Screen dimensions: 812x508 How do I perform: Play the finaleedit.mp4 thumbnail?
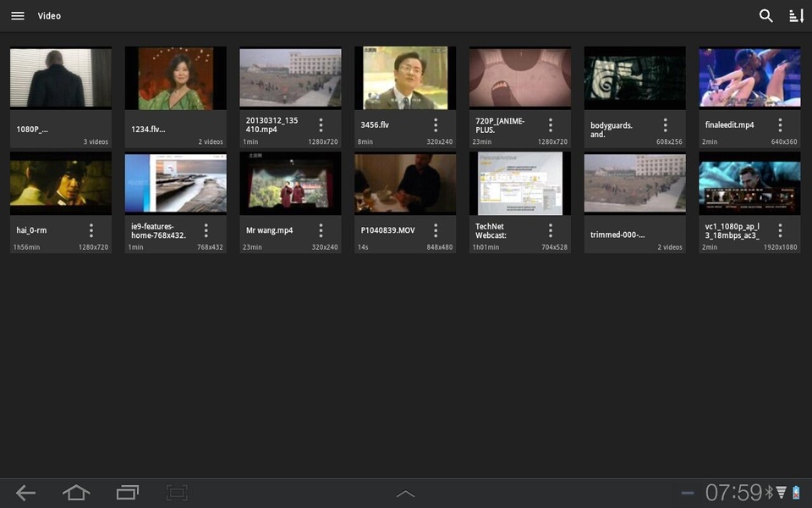[750, 78]
